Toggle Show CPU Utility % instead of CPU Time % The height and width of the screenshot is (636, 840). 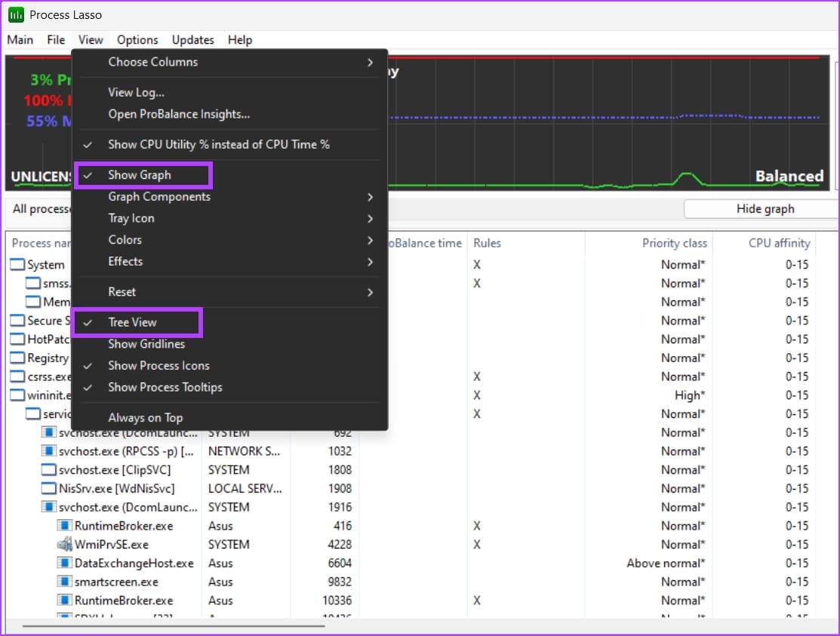click(x=229, y=145)
